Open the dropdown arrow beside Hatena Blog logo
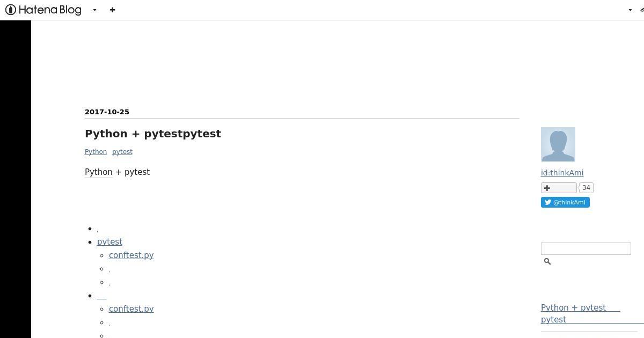 click(x=94, y=10)
